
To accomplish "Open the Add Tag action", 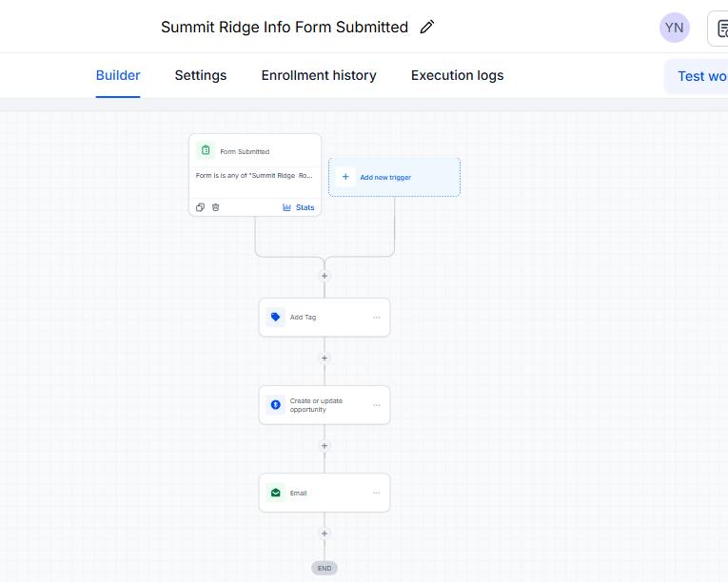I will 325,318.
